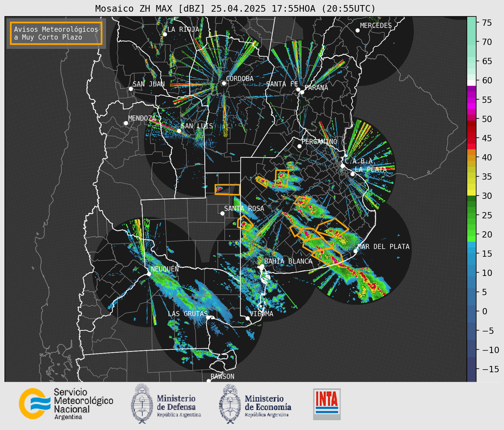Click the 50 value on the dBZ scale
Screen dimensions: 504x430
pos(487,119)
